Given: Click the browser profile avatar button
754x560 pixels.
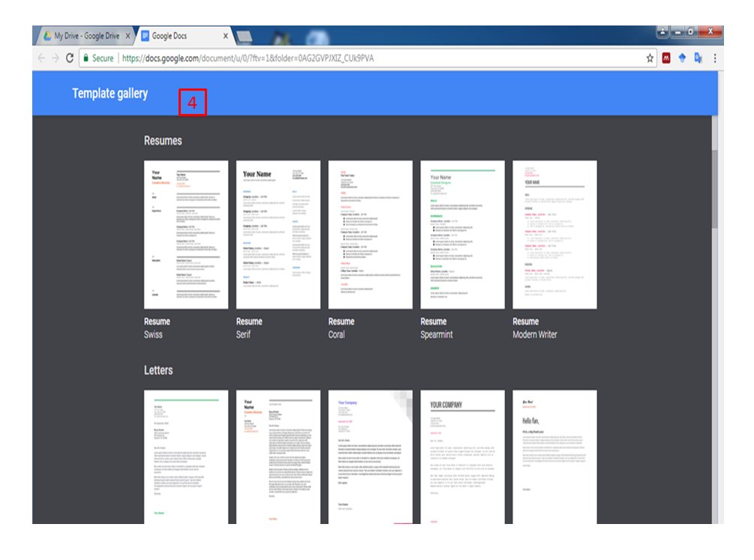Looking at the screenshot, I should pyautogui.click(x=661, y=30).
